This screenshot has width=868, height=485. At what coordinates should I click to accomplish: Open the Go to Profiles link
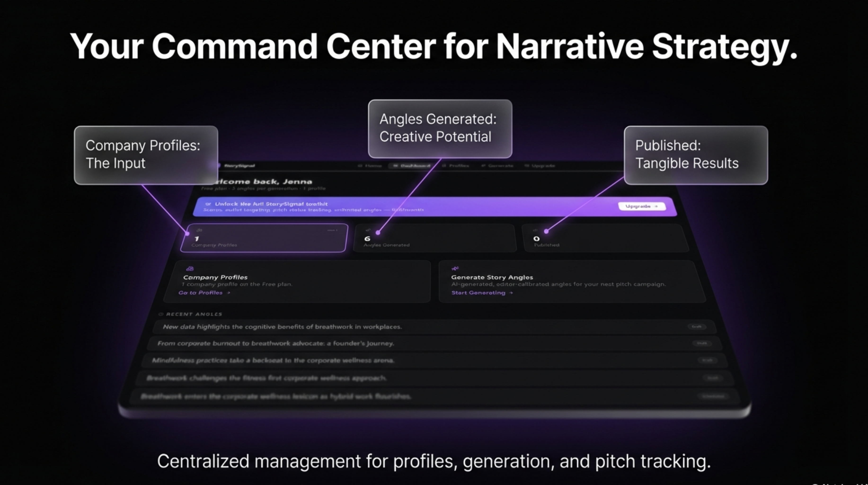(x=202, y=293)
